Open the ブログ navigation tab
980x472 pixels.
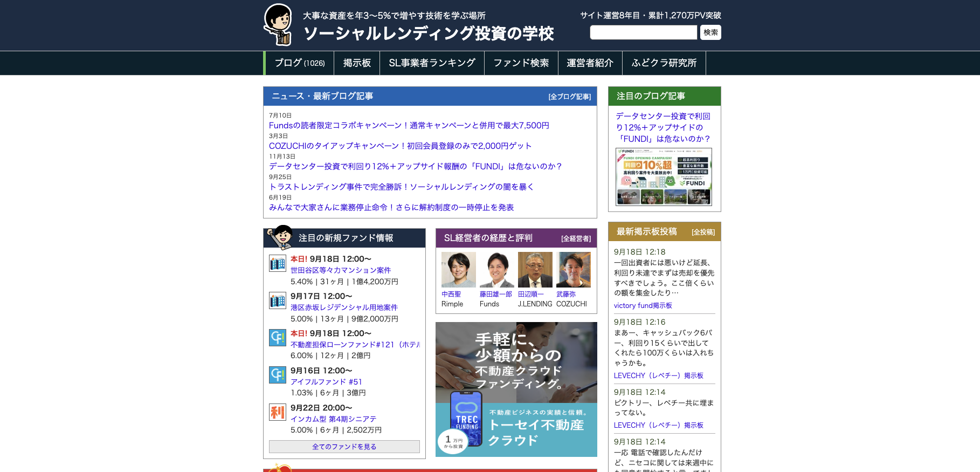pos(300,63)
